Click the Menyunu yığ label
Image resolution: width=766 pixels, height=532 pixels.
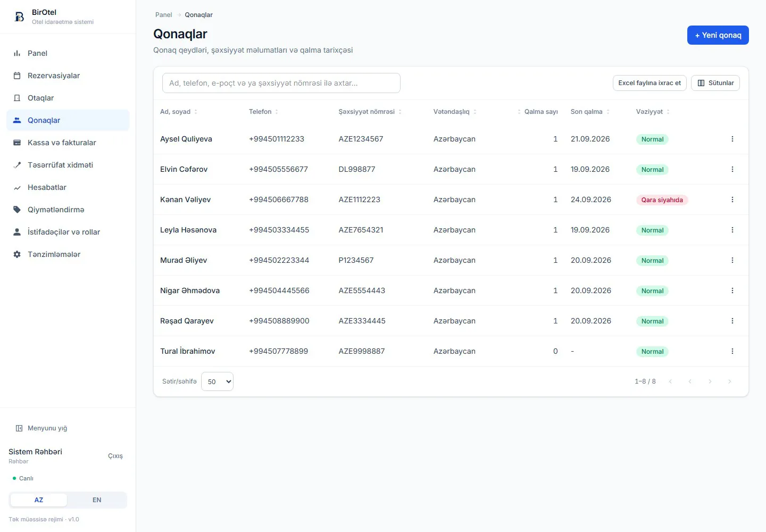pos(47,428)
